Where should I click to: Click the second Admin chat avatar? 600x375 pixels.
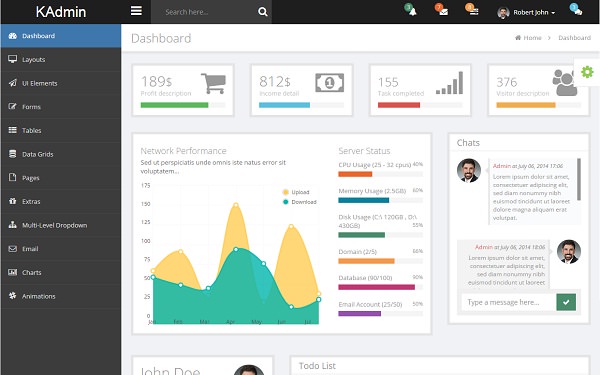[569, 251]
